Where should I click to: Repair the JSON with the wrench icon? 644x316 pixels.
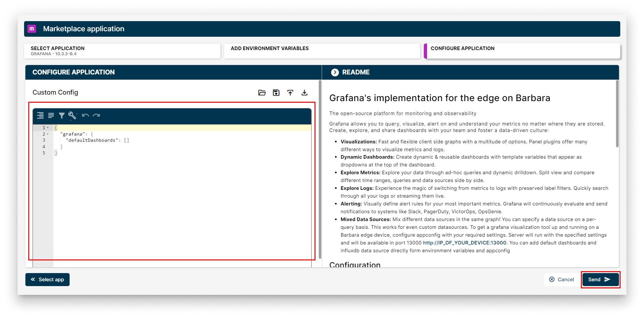[72, 115]
